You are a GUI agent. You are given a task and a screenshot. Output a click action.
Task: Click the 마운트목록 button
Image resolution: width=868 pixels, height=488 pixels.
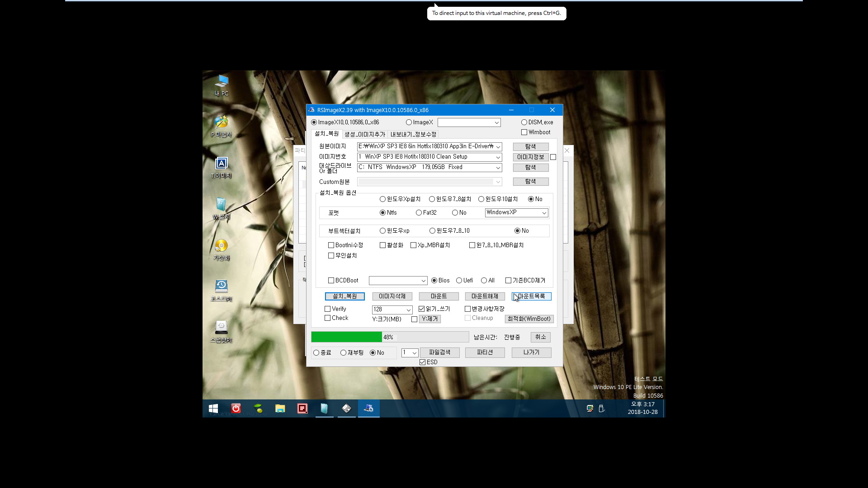click(532, 296)
